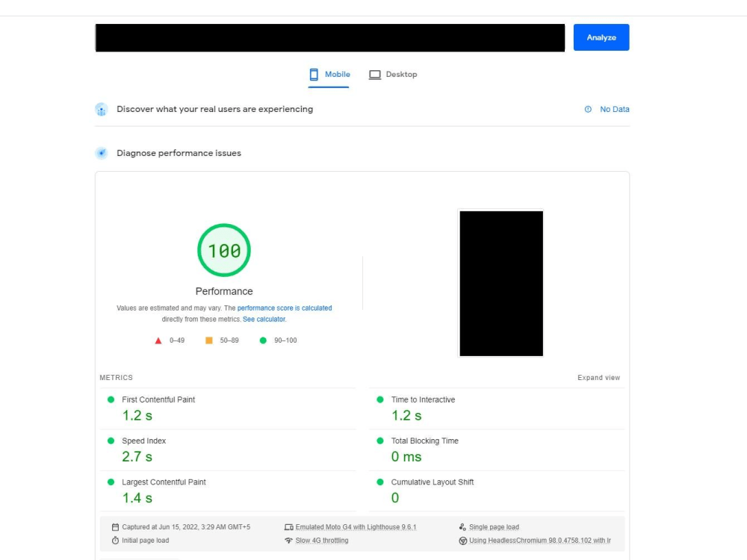
Task: Click the Total Blocking Time 0 ms value
Action: coord(406,457)
